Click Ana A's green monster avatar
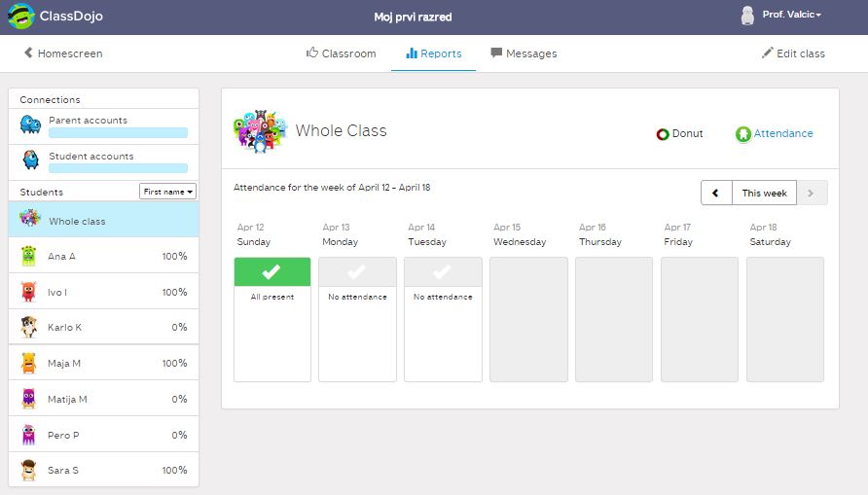Image resolution: width=868 pixels, height=495 pixels. pyautogui.click(x=30, y=257)
